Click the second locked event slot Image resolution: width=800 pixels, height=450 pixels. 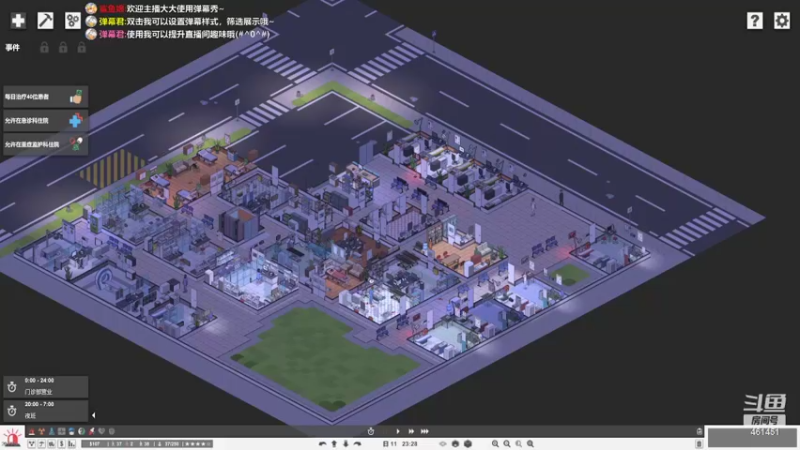point(63,47)
